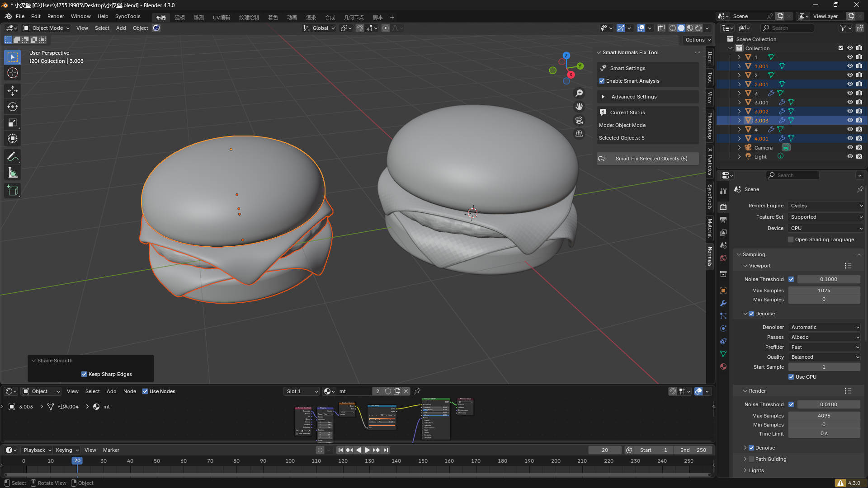Open the Output properties tab
The image size is (868, 488).
click(723, 220)
